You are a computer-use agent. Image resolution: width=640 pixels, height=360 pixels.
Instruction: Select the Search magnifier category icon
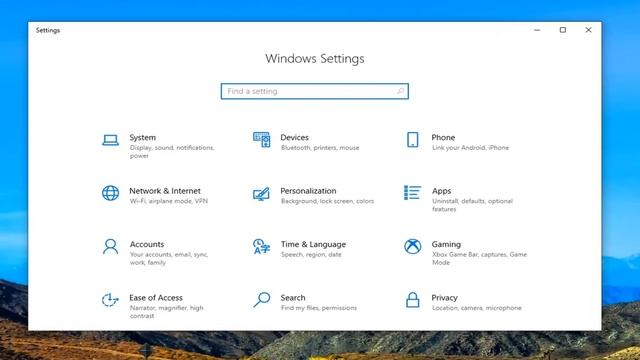pos(261,300)
